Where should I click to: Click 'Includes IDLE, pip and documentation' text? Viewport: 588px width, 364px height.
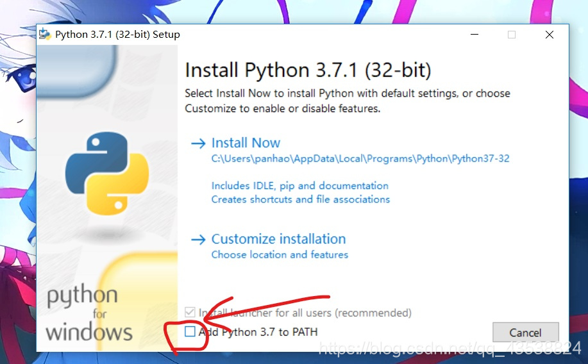(299, 186)
